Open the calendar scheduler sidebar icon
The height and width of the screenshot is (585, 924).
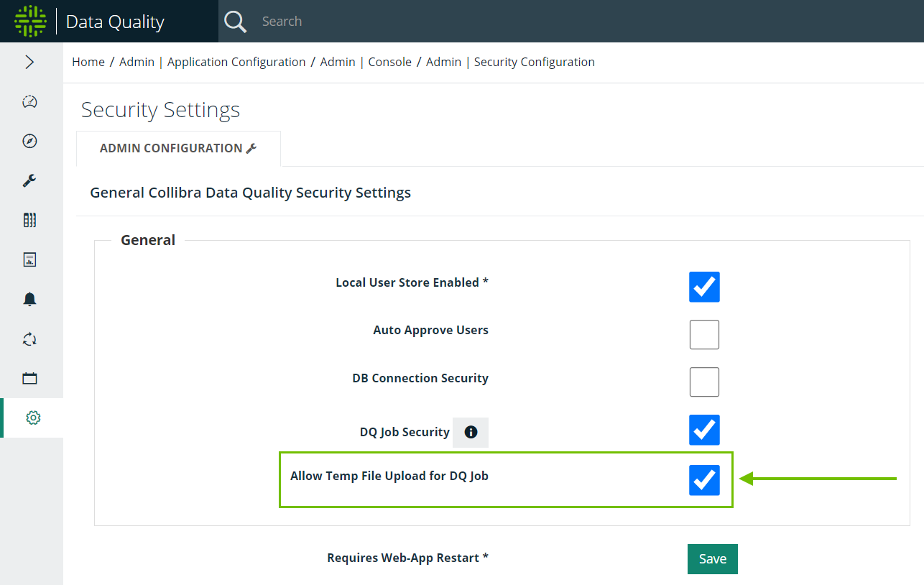[x=29, y=378]
